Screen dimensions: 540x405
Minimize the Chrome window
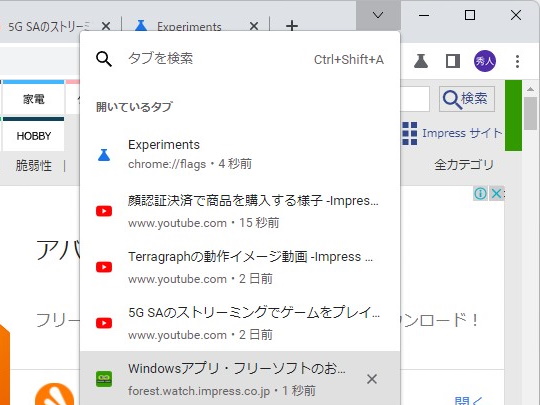tap(424, 15)
